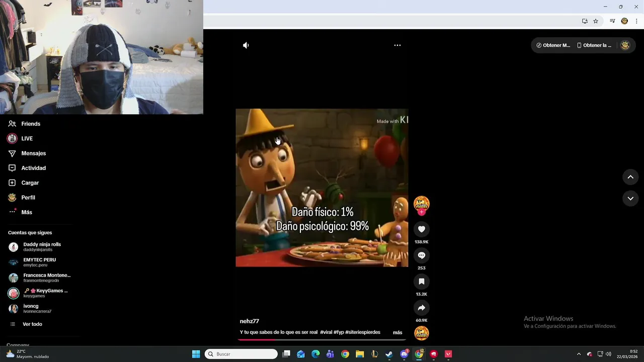This screenshot has height=362, width=644.
Task: Mute the TikTok video sound
Action: point(246,45)
